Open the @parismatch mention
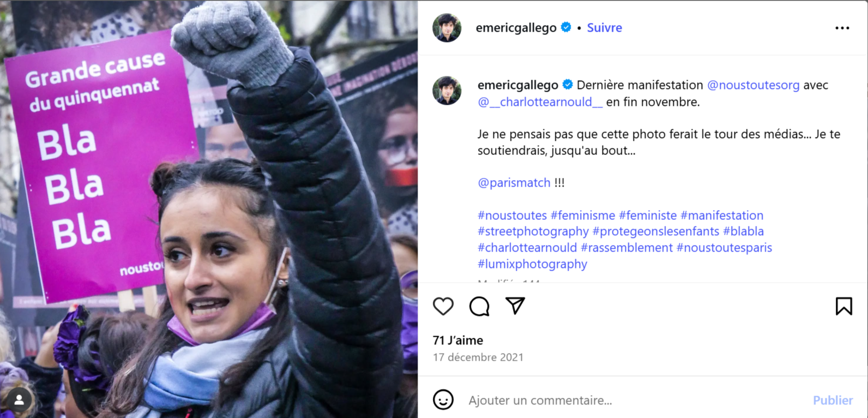The width and height of the screenshot is (868, 418). coord(514,183)
